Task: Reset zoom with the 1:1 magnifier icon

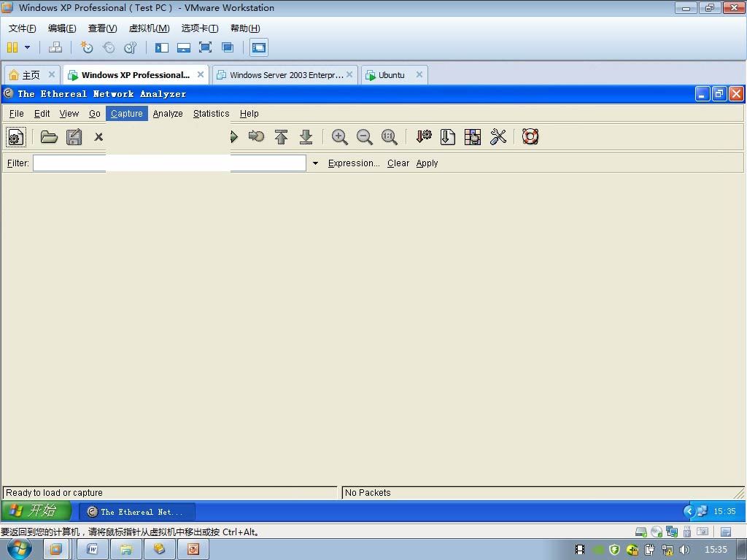Action: 390,137
